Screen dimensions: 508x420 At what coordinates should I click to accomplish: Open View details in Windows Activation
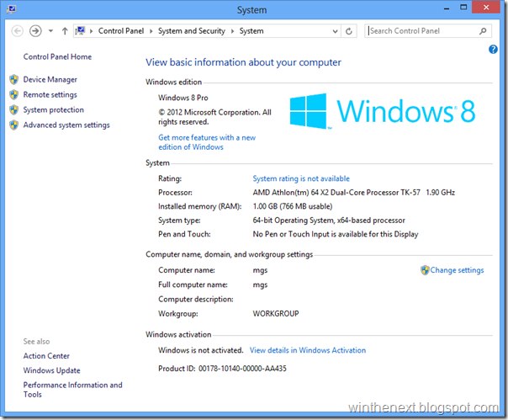pyautogui.click(x=308, y=350)
